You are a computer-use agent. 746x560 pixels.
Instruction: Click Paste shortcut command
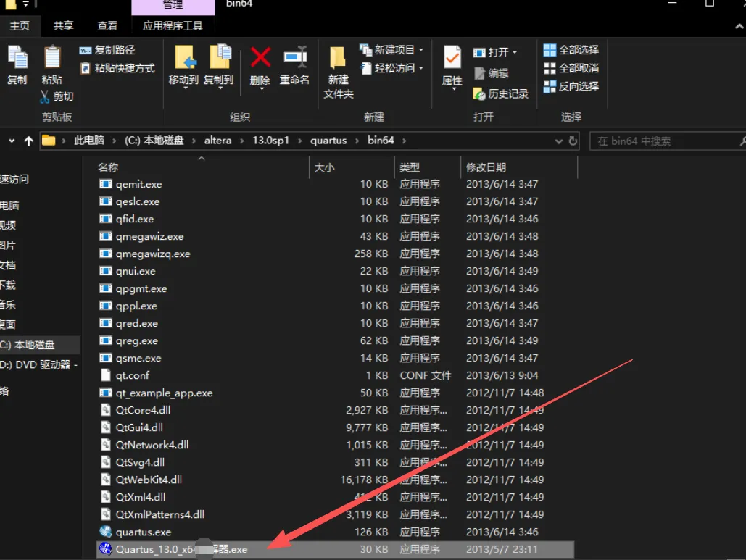117,68
